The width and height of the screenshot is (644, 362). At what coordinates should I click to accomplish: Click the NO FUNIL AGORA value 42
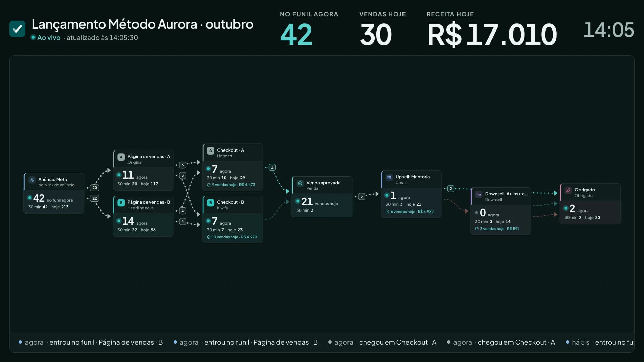[x=296, y=35]
